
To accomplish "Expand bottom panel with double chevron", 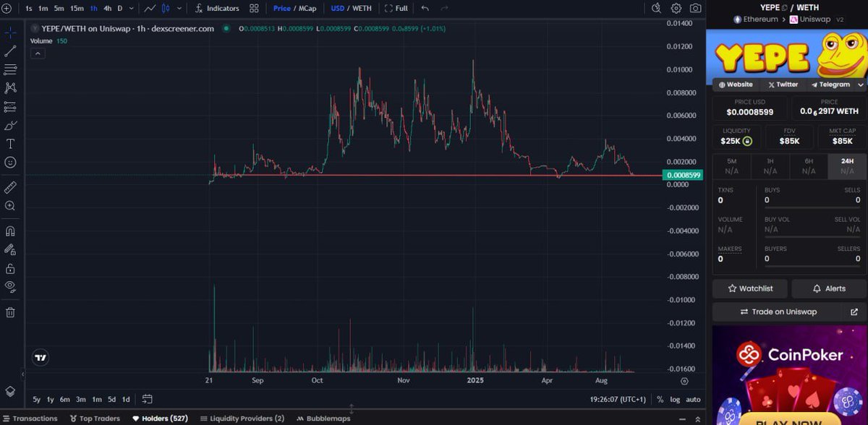I will [697, 418].
